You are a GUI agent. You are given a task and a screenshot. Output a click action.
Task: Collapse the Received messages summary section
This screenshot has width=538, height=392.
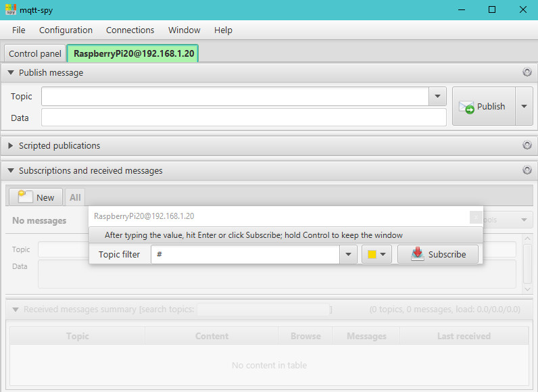click(x=16, y=310)
